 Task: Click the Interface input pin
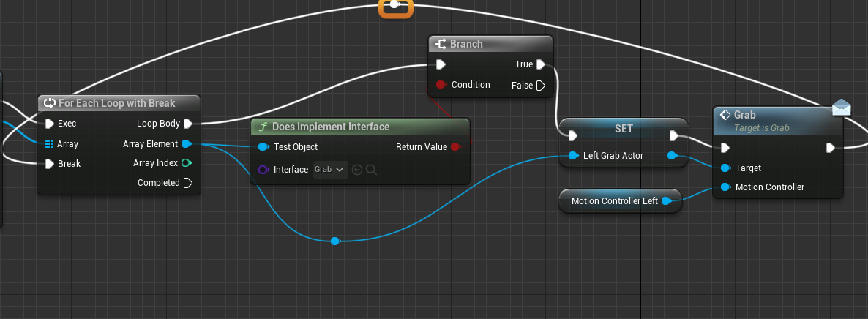pos(263,170)
